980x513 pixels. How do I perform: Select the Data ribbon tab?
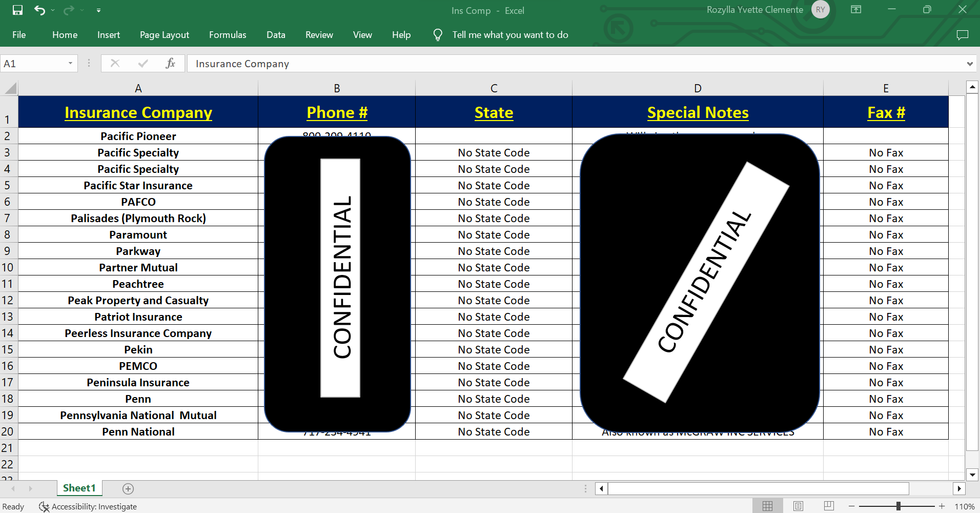pyautogui.click(x=276, y=35)
